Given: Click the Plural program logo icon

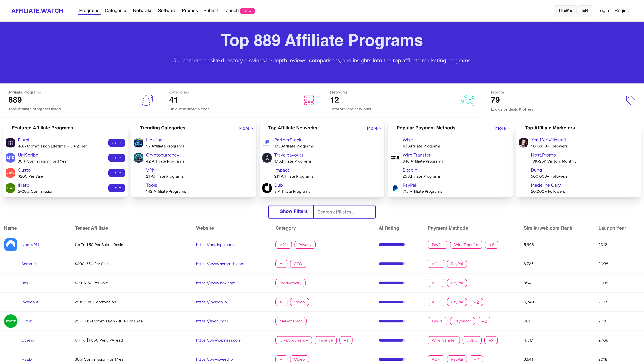Looking at the screenshot, I should (x=10, y=143).
